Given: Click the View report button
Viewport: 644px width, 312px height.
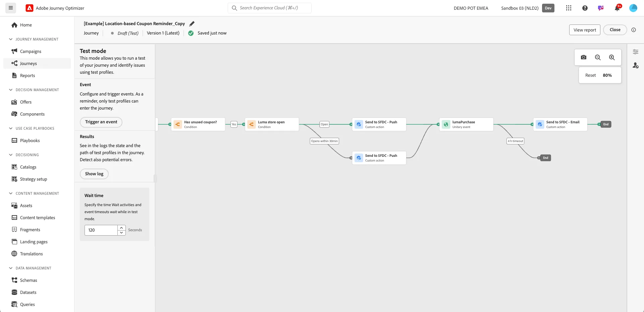Looking at the screenshot, I should pos(585,30).
